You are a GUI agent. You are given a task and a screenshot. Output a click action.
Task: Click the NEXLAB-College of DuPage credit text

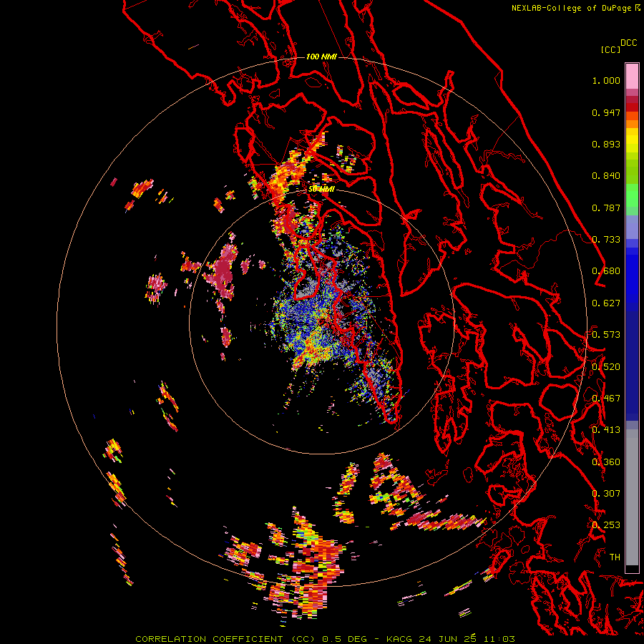[571, 8]
